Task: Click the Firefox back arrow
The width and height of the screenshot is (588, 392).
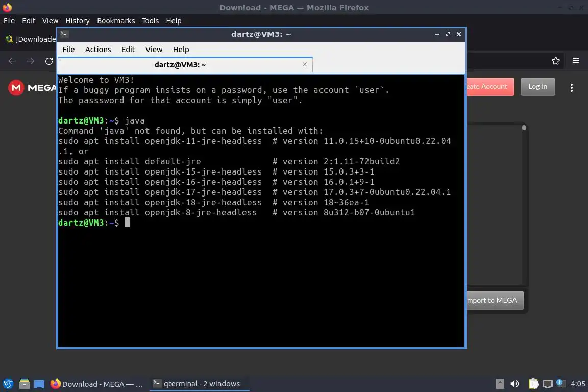Action: click(12, 61)
